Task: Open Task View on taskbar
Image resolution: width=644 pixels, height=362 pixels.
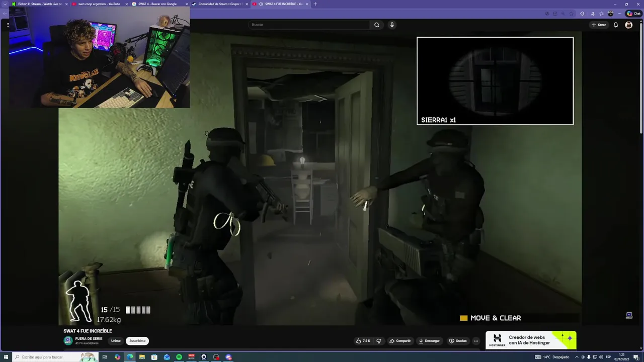Action: (x=105, y=357)
